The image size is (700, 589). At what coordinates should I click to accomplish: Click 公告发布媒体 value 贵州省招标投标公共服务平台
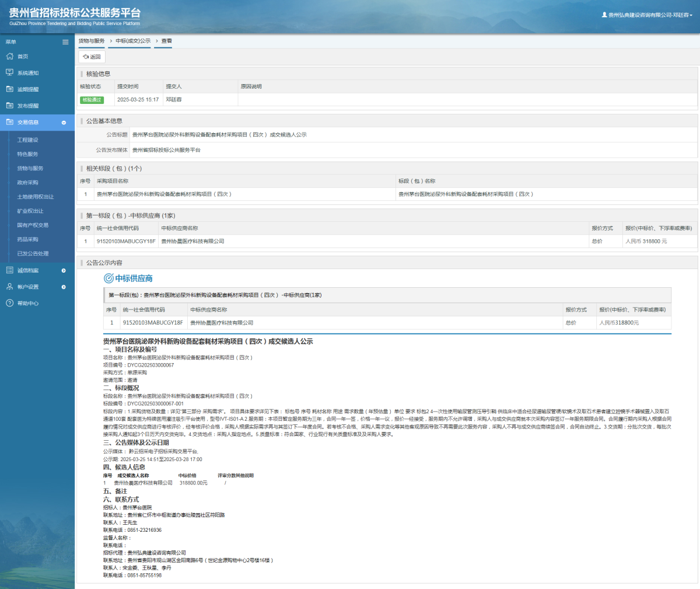tap(166, 150)
